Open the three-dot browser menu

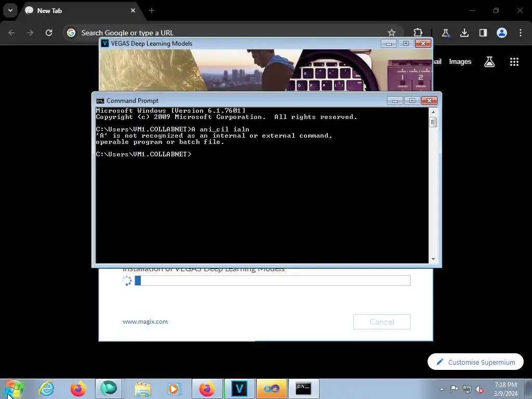coord(521,33)
